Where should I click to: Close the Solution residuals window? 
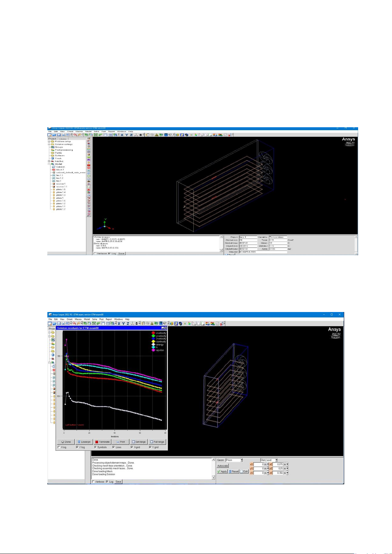pyautogui.click(x=165, y=328)
